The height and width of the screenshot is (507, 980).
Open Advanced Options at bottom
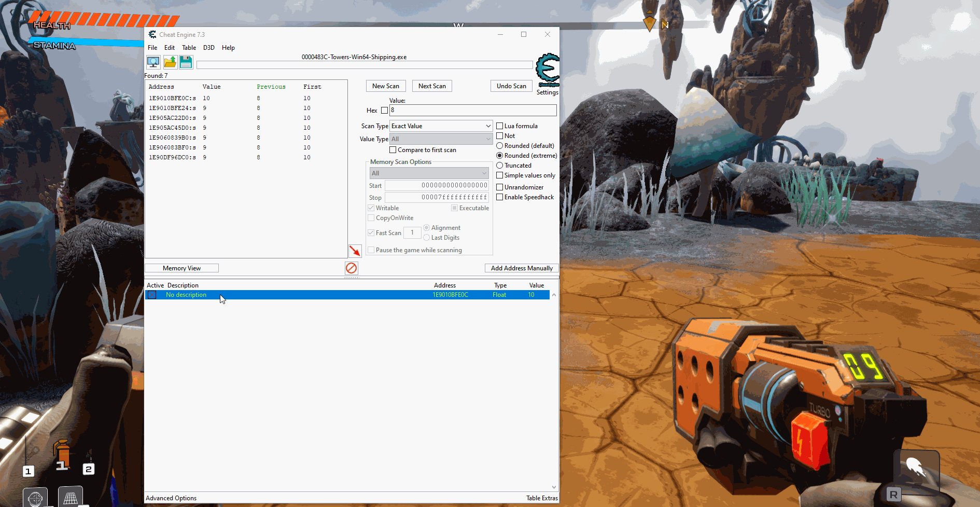pyautogui.click(x=171, y=498)
